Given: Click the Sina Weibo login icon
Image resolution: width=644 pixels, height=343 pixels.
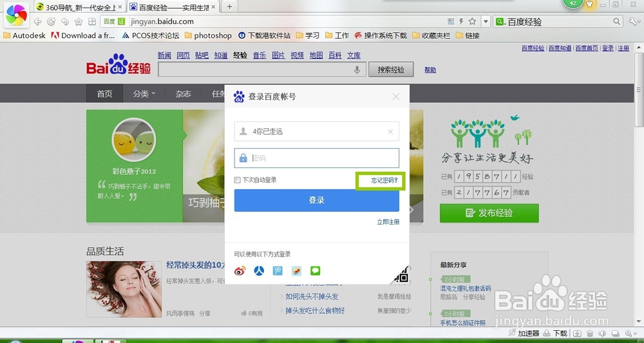Looking at the screenshot, I should coord(240,271).
